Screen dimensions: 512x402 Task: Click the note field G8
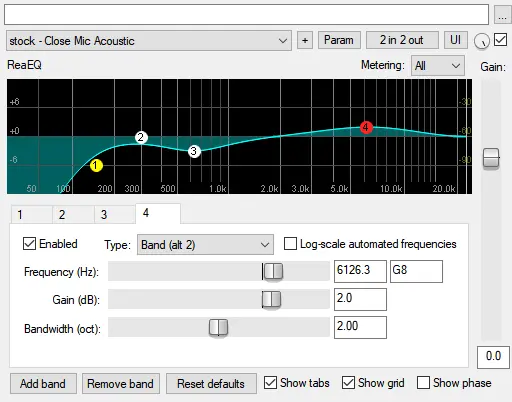pos(417,271)
